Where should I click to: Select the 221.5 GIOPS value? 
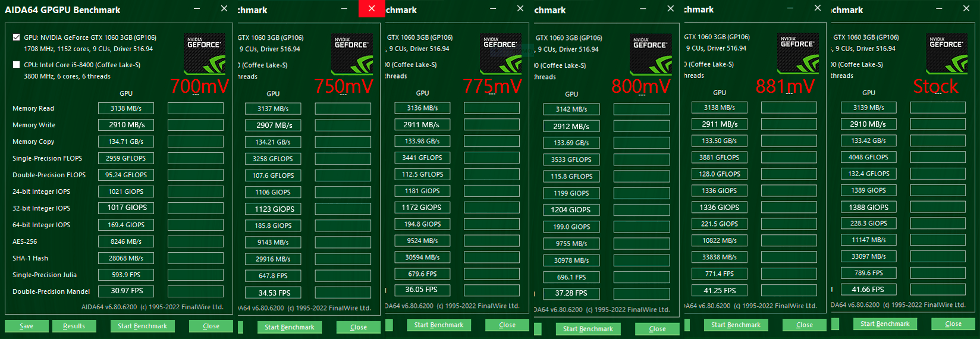[720, 224]
